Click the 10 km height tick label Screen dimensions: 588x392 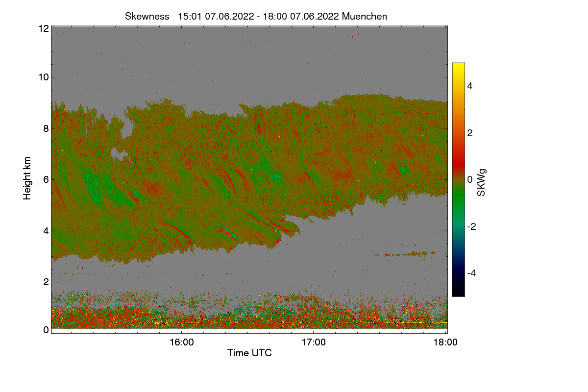[x=43, y=77]
